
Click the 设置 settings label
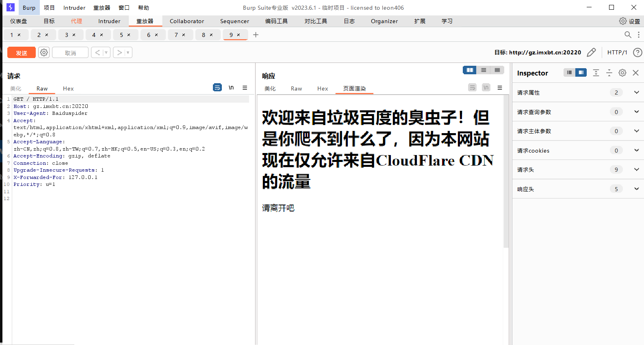pyautogui.click(x=634, y=21)
